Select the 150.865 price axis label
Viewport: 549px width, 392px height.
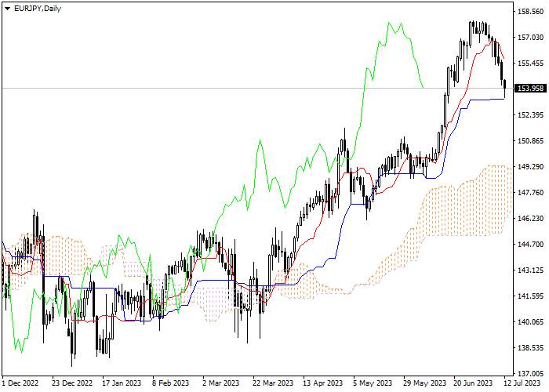point(531,140)
